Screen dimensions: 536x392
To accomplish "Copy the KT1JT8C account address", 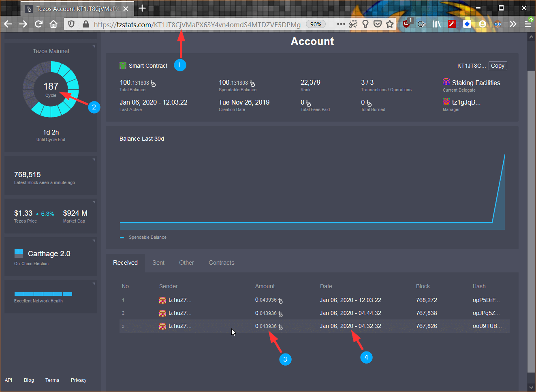I will coord(498,66).
